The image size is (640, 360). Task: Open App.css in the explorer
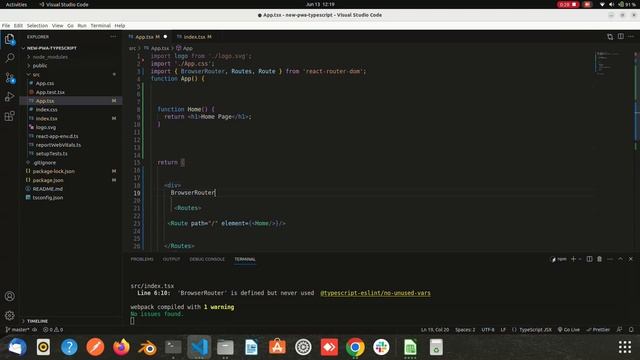(44, 83)
